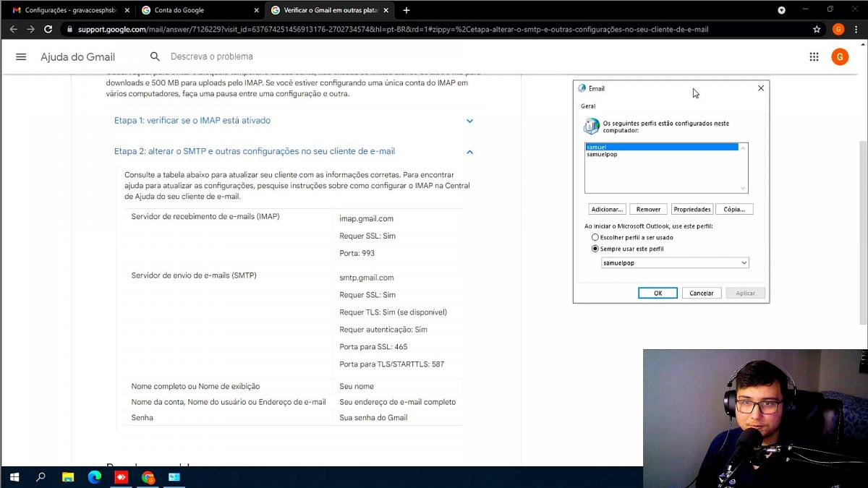Image resolution: width=868 pixels, height=488 pixels.
Task: Click 'Seu endereço de e-mail completo' cell
Action: pos(397,402)
